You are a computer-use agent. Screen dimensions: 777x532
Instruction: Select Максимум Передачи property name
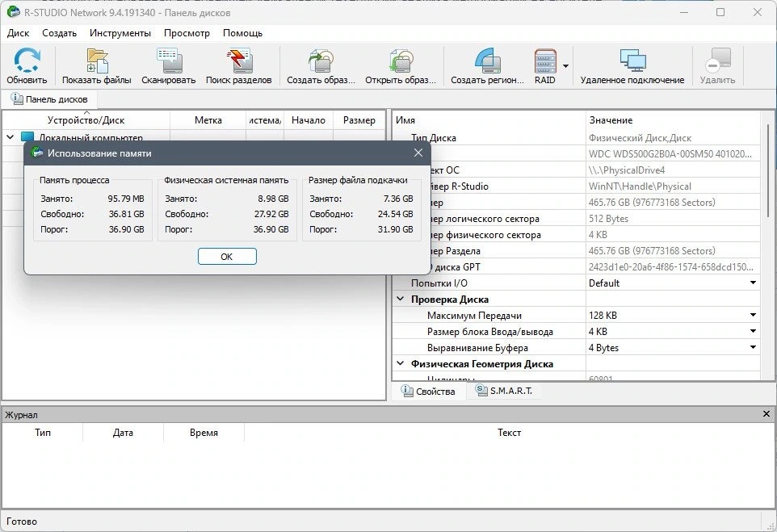coord(474,315)
